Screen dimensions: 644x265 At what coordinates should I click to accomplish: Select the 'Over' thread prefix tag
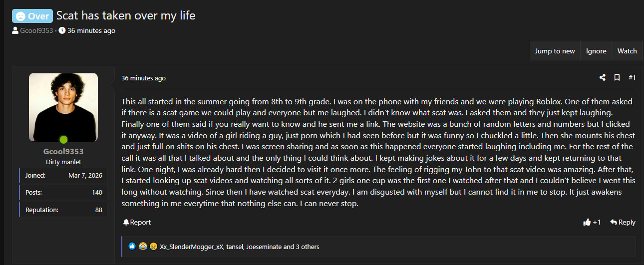click(32, 16)
